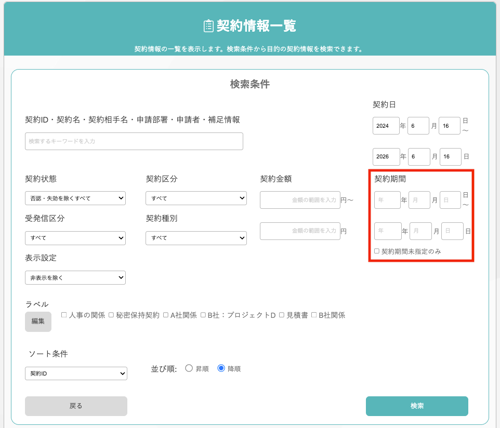Open the 契約種別 dropdown

[196, 238]
